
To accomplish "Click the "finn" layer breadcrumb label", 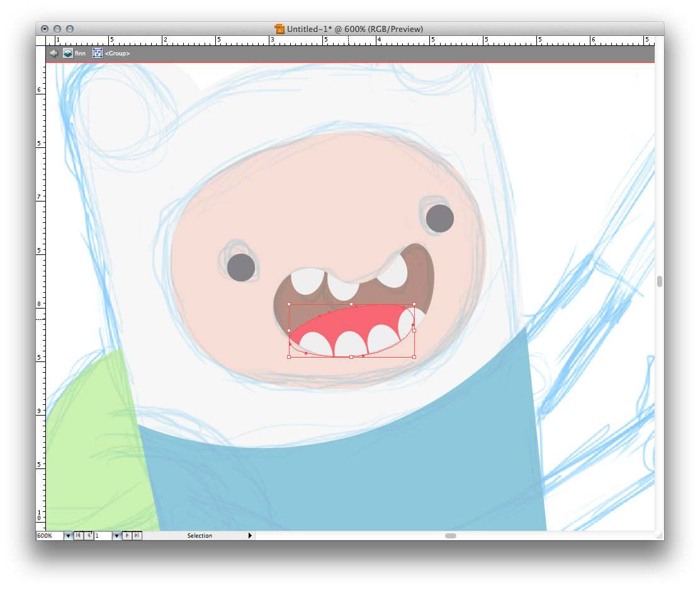I will pyautogui.click(x=80, y=54).
